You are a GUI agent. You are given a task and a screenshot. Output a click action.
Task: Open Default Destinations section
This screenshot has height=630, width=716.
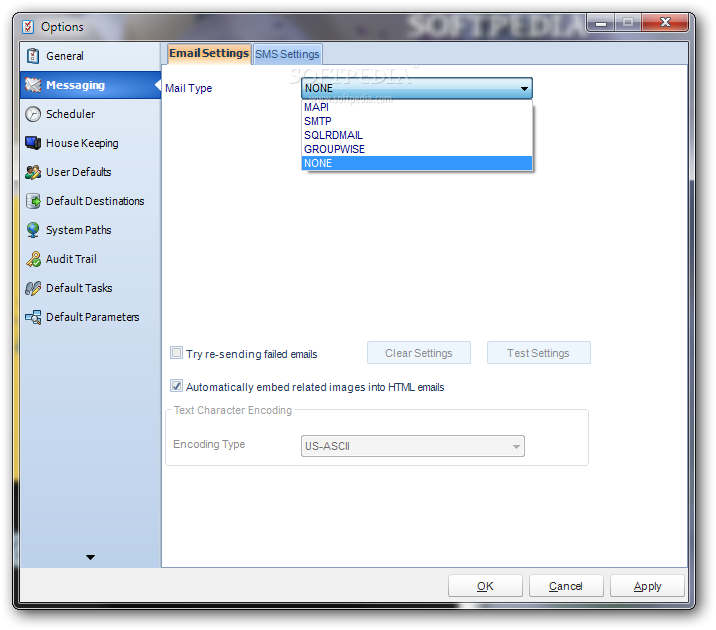(x=90, y=201)
